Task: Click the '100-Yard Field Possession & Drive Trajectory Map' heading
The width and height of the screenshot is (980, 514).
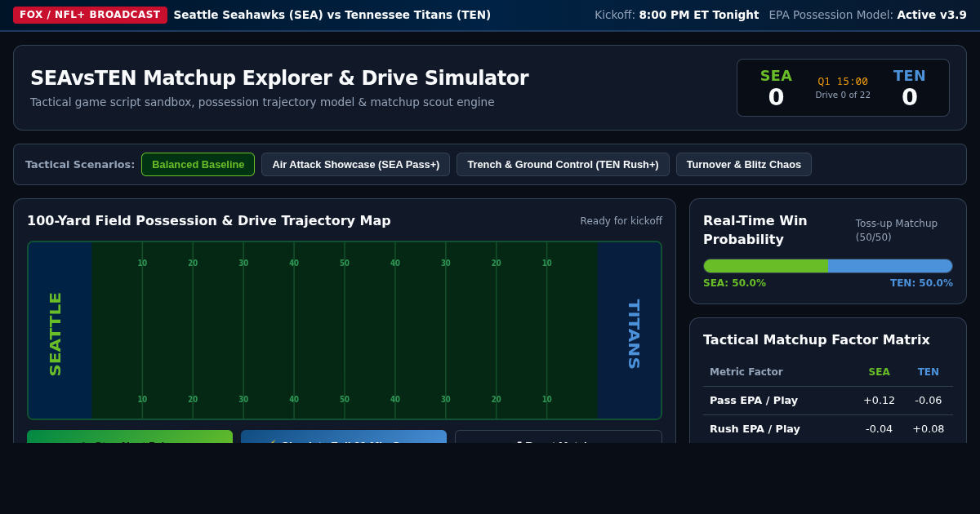Action: [x=209, y=220]
